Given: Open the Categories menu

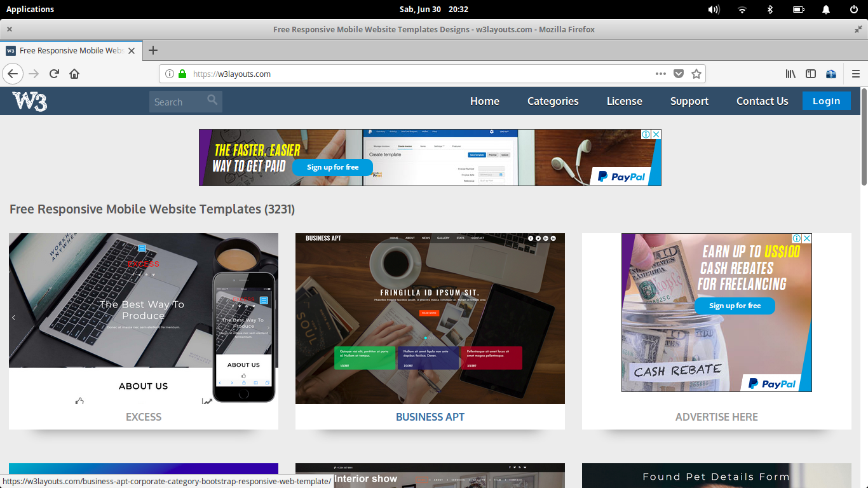Looking at the screenshot, I should [x=552, y=101].
